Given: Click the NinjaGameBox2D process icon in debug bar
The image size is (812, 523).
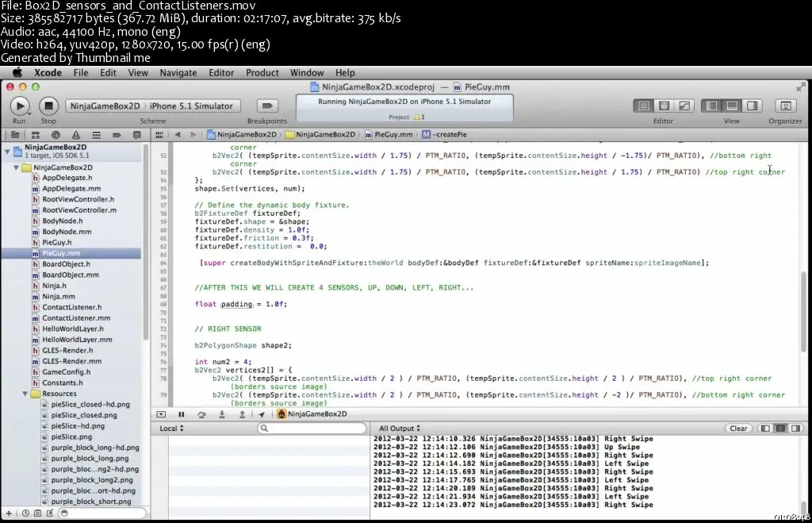Looking at the screenshot, I should pyautogui.click(x=282, y=414).
